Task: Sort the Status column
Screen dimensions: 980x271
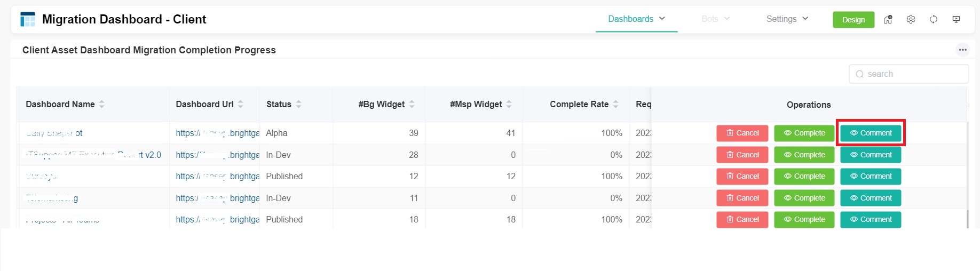Action: pos(298,104)
